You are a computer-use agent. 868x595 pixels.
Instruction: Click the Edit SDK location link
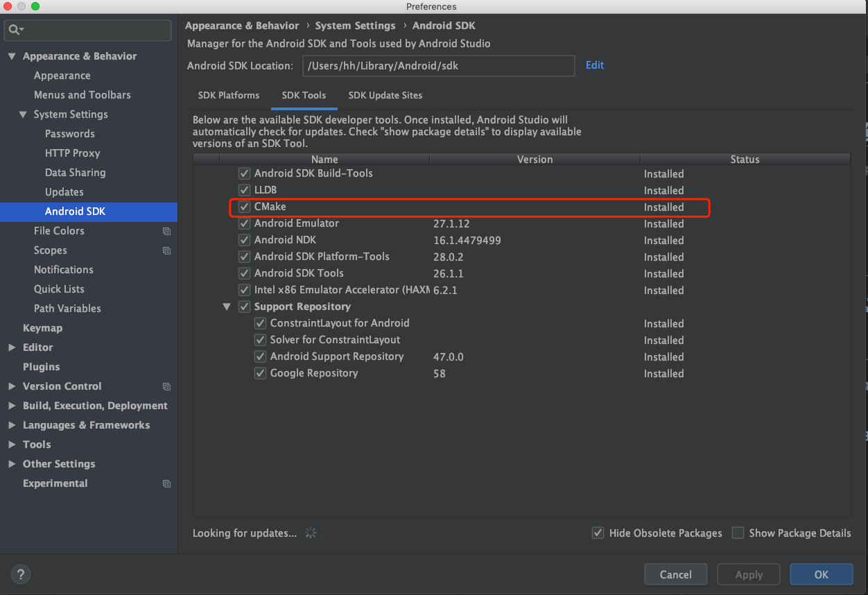click(595, 65)
